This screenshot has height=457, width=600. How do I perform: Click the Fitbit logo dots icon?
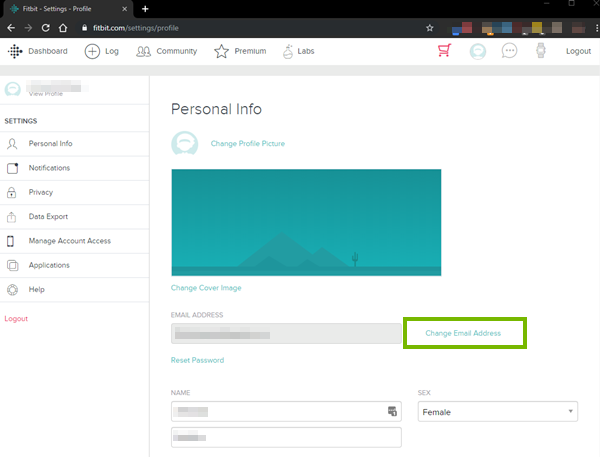click(15, 51)
